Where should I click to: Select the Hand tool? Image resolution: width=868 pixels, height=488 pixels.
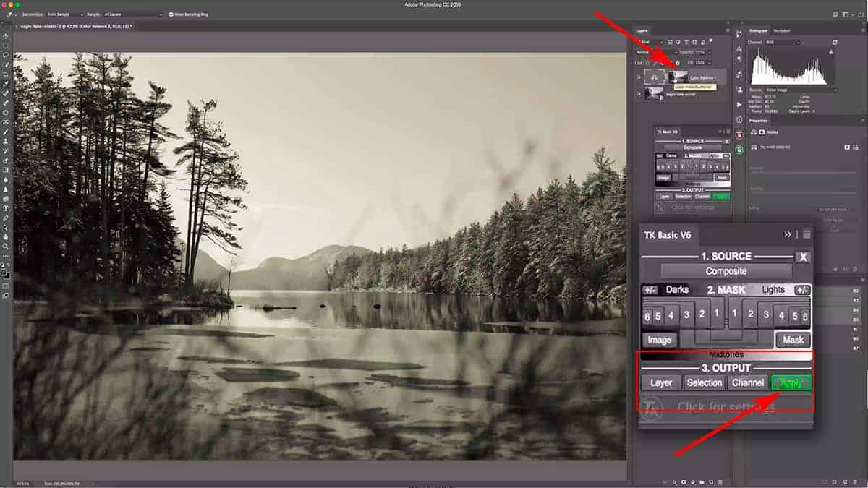7,236
